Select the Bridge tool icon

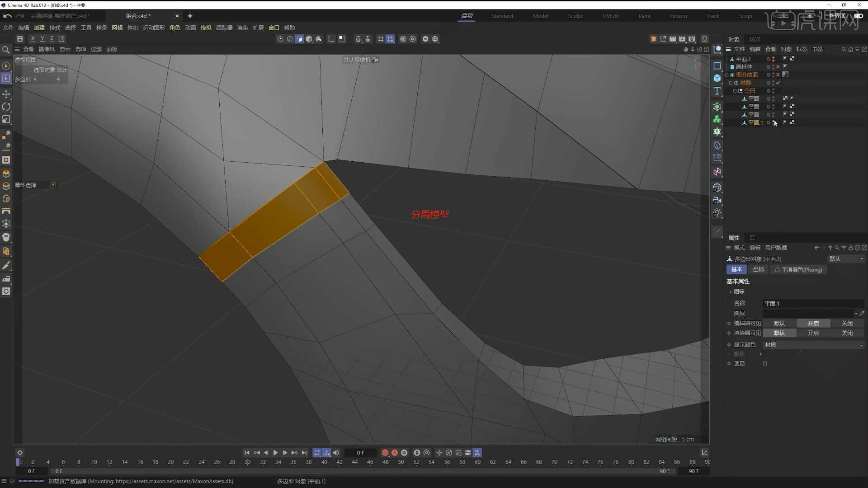[6, 211]
